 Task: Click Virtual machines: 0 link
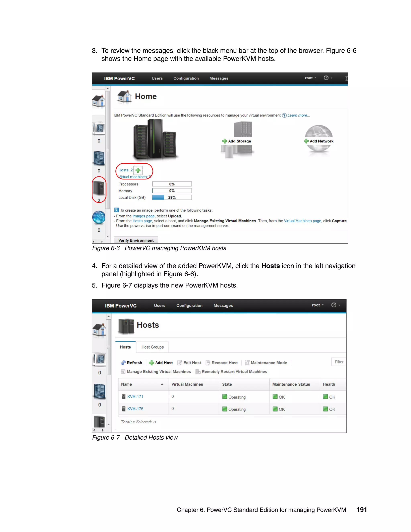(134, 177)
